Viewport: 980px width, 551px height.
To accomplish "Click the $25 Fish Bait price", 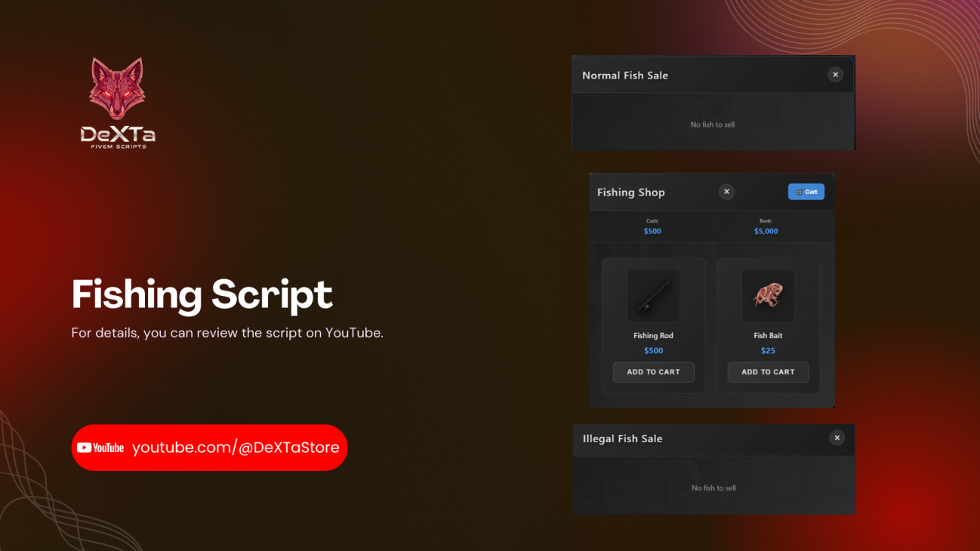I will click(x=768, y=351).
